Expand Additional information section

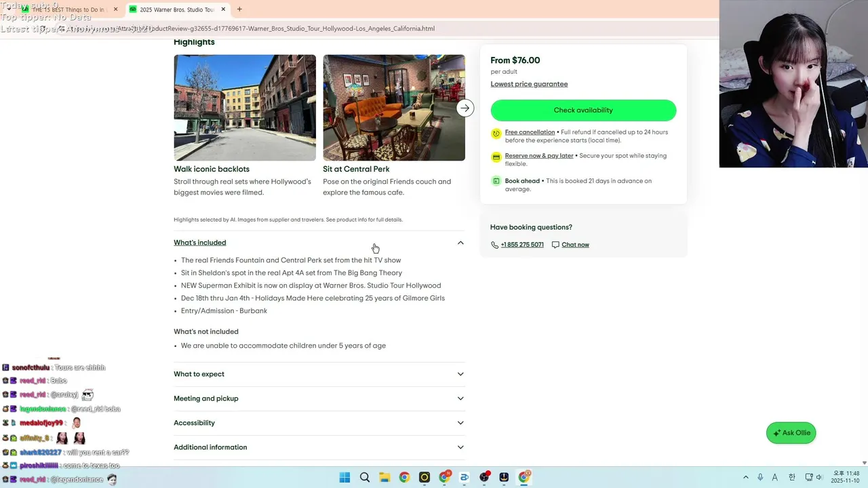coord(319,447)
